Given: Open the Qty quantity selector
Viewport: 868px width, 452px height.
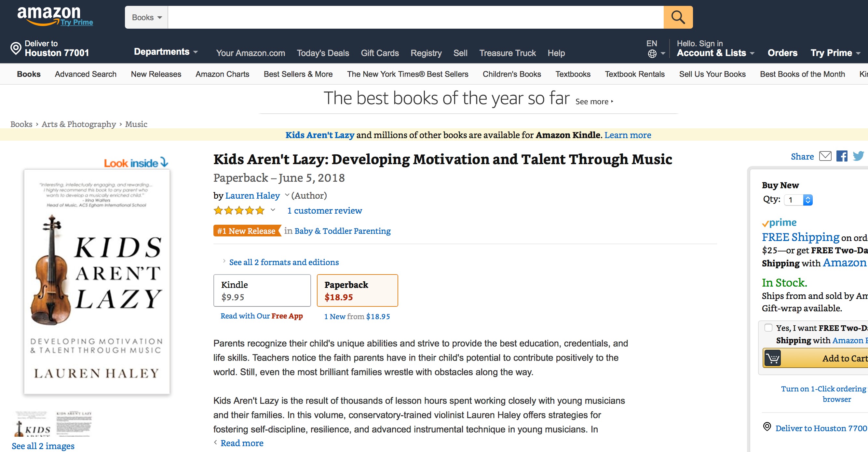Looking at the screenshot, I should click(799, 200).
